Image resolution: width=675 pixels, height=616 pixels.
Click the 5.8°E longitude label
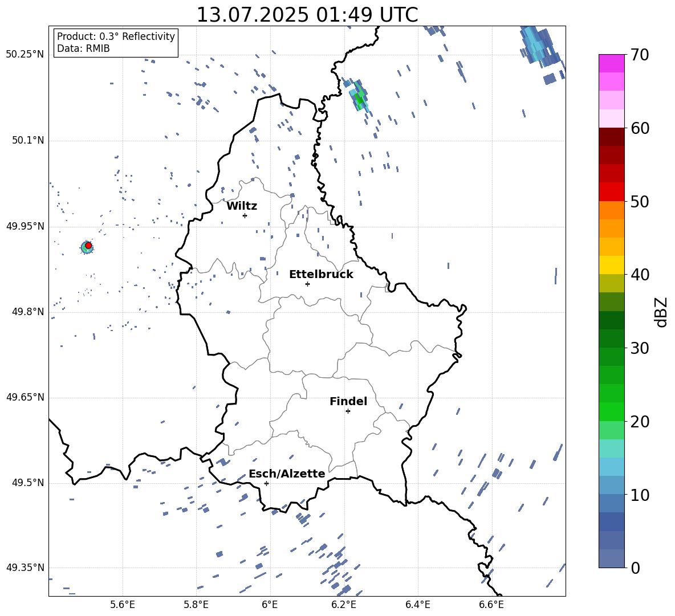196,605
